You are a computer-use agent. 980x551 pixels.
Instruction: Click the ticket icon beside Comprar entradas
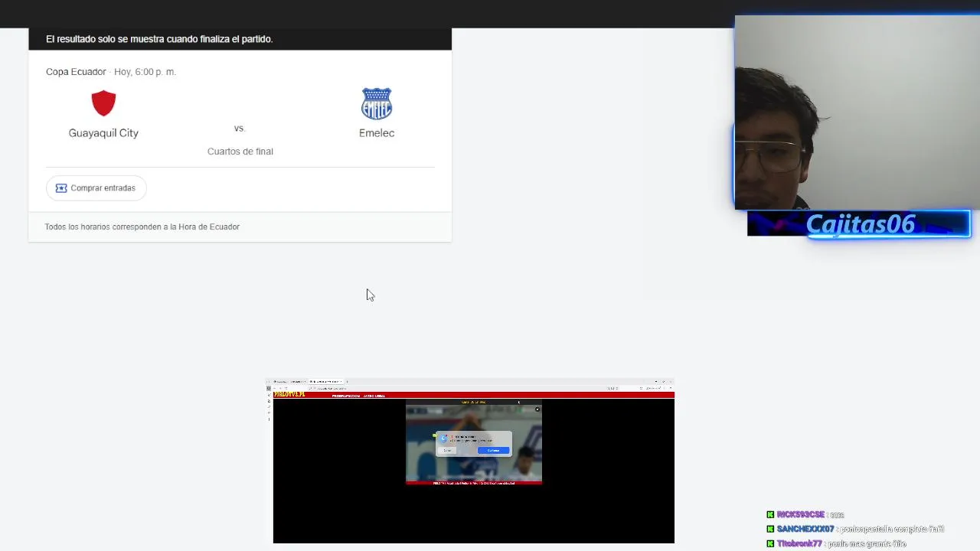(61, 188)
